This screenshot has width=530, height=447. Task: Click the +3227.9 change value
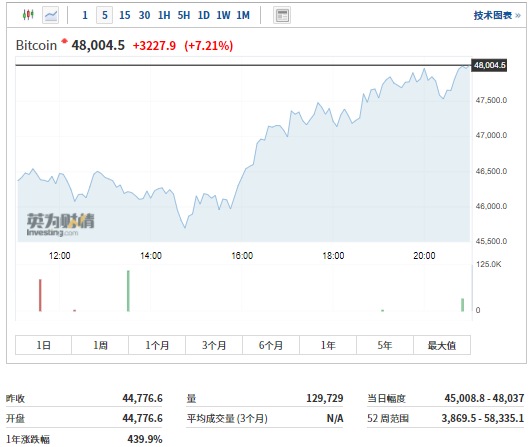tap(154, 46)
